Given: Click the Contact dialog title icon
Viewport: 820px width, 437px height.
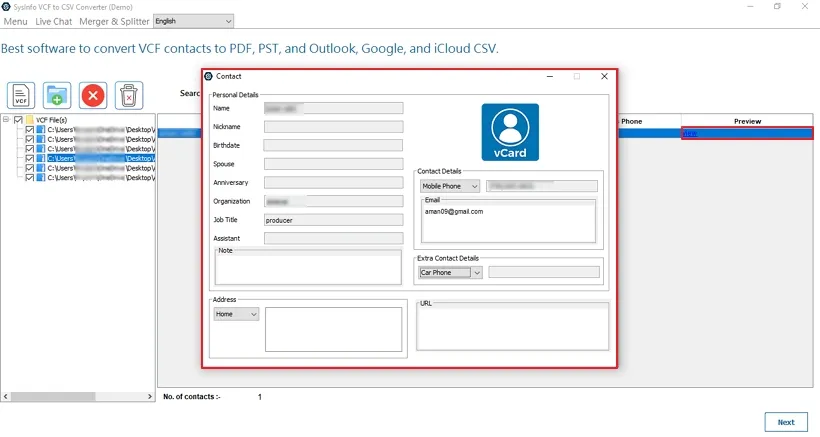Looking at the screenshot, I should 208,76.
